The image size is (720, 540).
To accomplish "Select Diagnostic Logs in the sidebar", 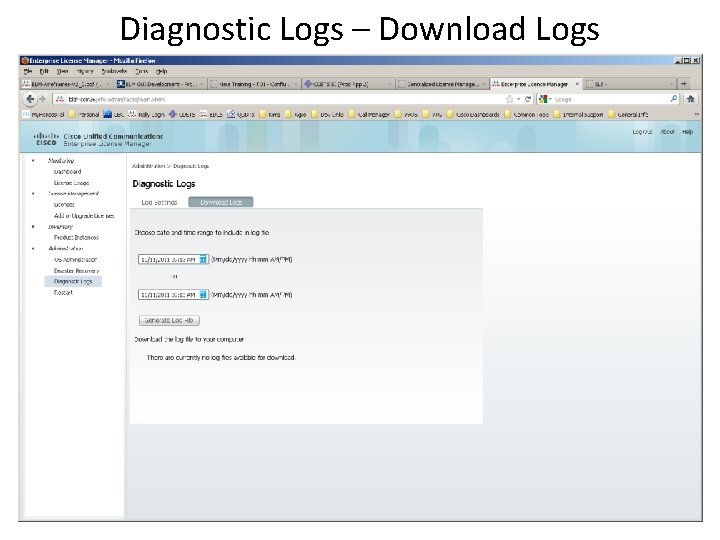I will [x=73, y=281].
